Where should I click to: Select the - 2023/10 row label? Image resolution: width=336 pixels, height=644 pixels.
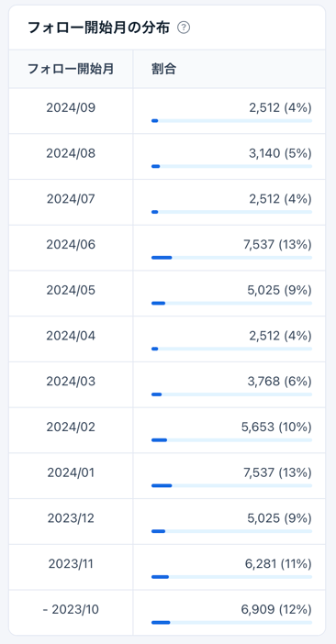71,610
